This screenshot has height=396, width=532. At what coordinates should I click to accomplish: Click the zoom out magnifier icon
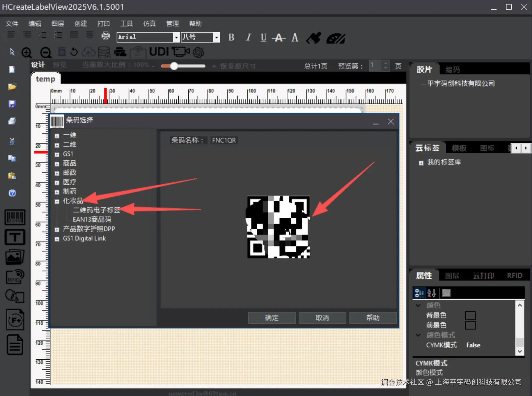(46, 53)
